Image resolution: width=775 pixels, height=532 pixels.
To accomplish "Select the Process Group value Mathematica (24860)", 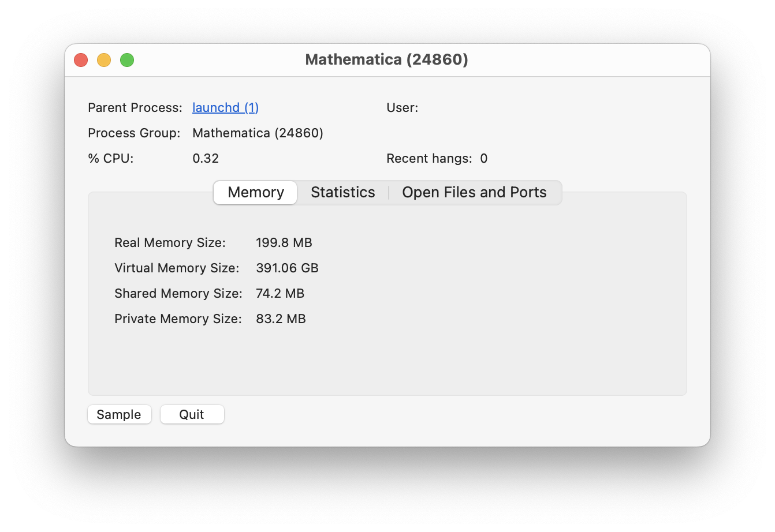I will pos(258,133).
